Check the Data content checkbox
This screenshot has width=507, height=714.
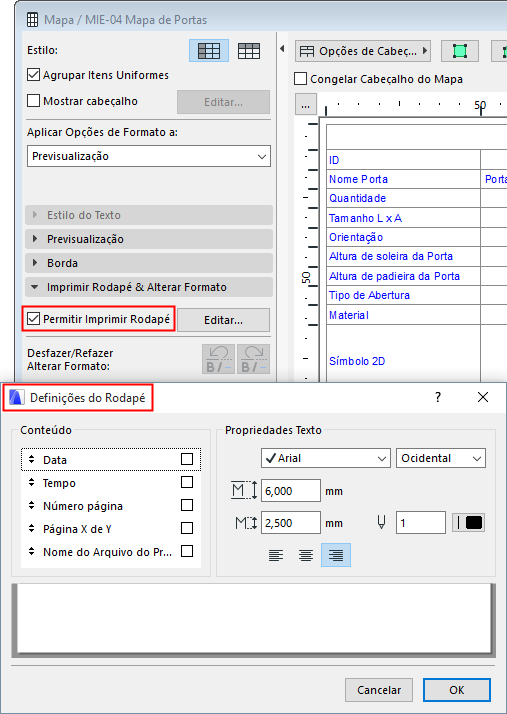point(187,459)
